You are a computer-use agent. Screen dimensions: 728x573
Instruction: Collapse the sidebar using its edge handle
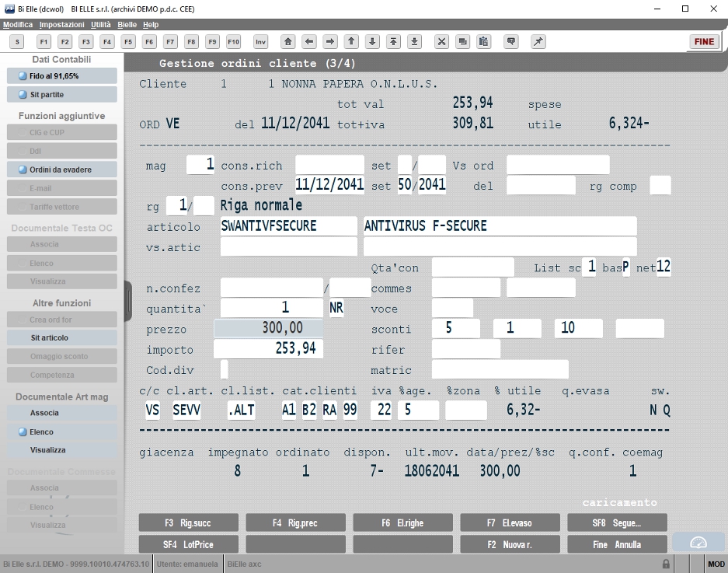point(128,301)
